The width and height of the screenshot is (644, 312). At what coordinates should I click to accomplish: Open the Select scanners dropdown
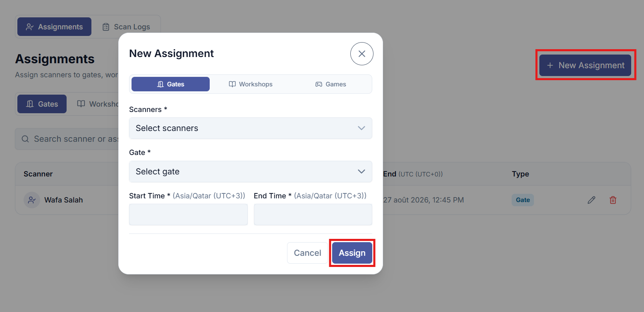tap(251, 128)
